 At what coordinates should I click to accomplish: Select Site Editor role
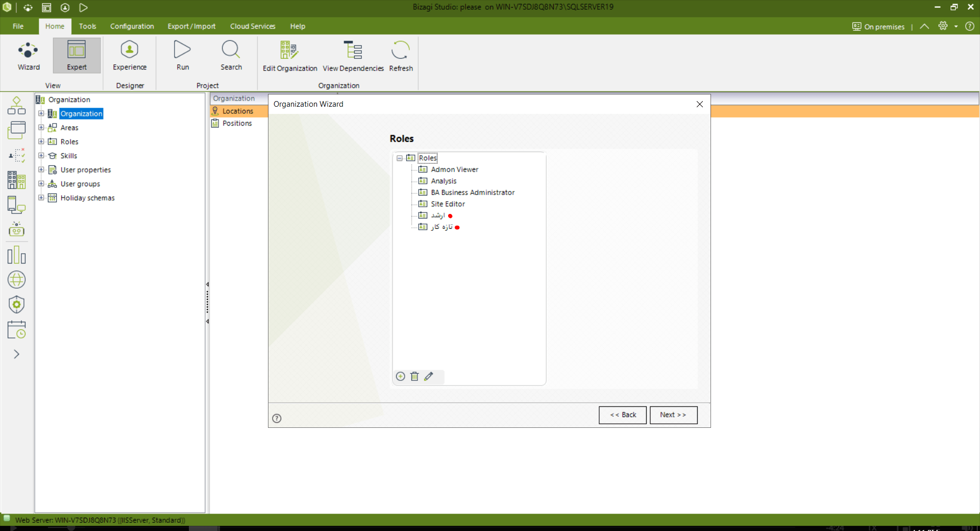pos(448,204)
